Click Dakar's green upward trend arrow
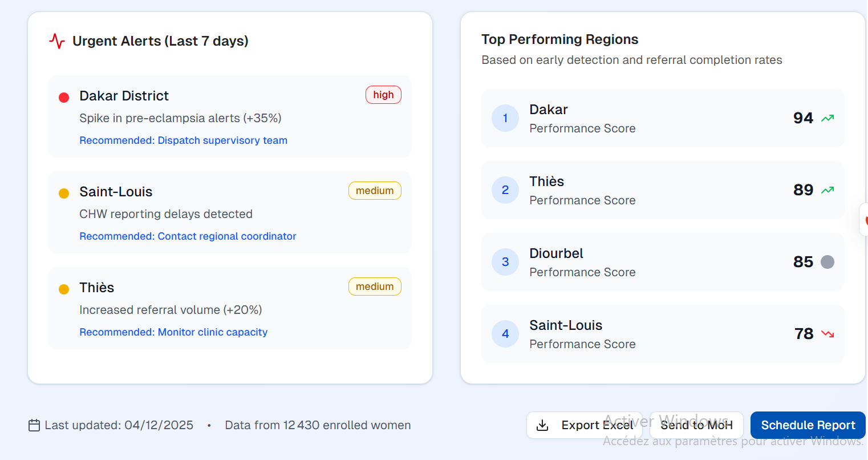 [x=828, y=118]
